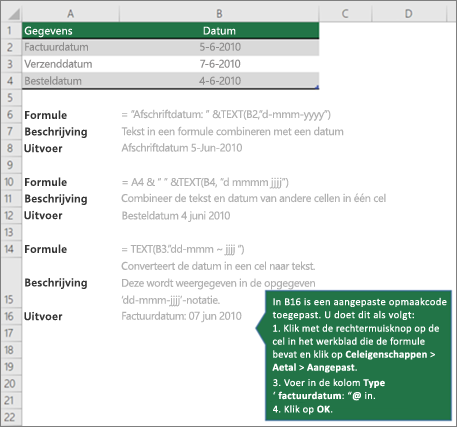
Task: Select 'Formule' label in row 6
Action: (x=46, y=115)
